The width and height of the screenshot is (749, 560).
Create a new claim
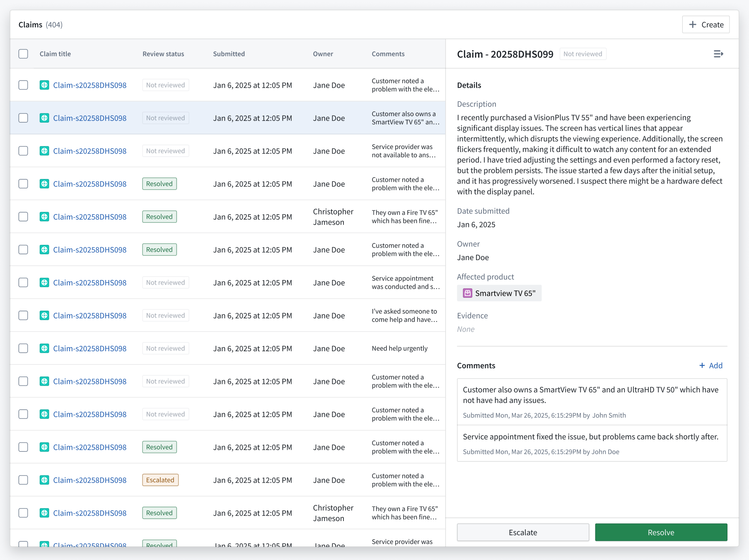tap(706, 25)
